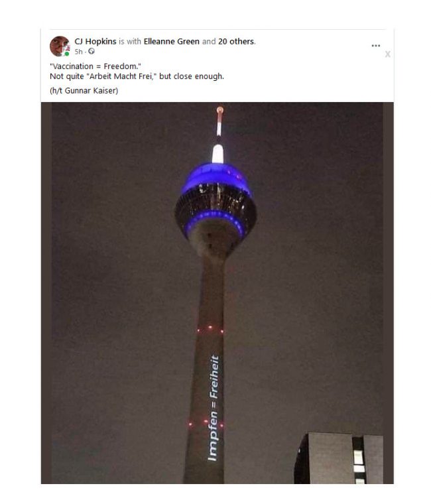Viewport: 431px width, 504px height.
Task: Open Elleanne Green's tagged profile link
Action: pyautogui.click(x=171, y=41)
